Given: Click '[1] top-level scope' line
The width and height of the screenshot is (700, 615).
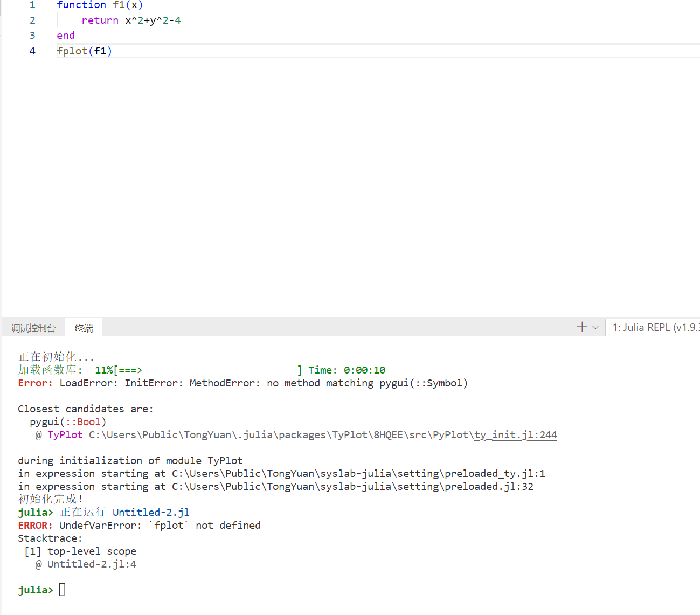Looking at the screenshot, I should pos(80,551).
